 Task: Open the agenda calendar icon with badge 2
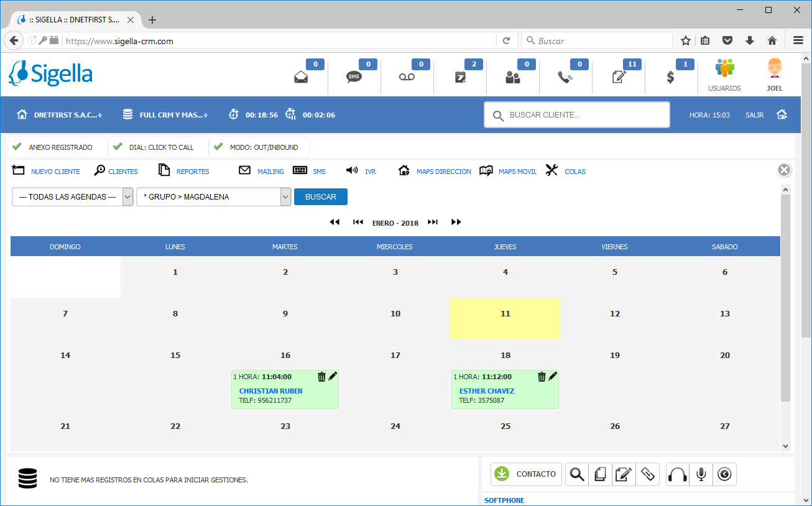pyautogui.click(x=460, y=77)
